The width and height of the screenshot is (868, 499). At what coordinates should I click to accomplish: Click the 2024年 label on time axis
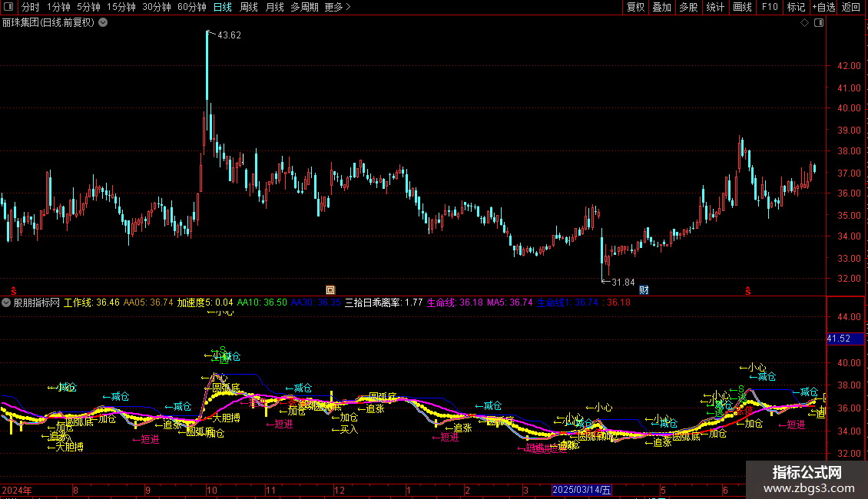[17, 490]
